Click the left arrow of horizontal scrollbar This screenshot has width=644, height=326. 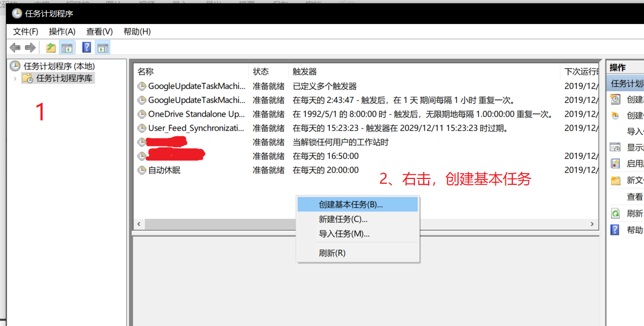pos(138,225)
